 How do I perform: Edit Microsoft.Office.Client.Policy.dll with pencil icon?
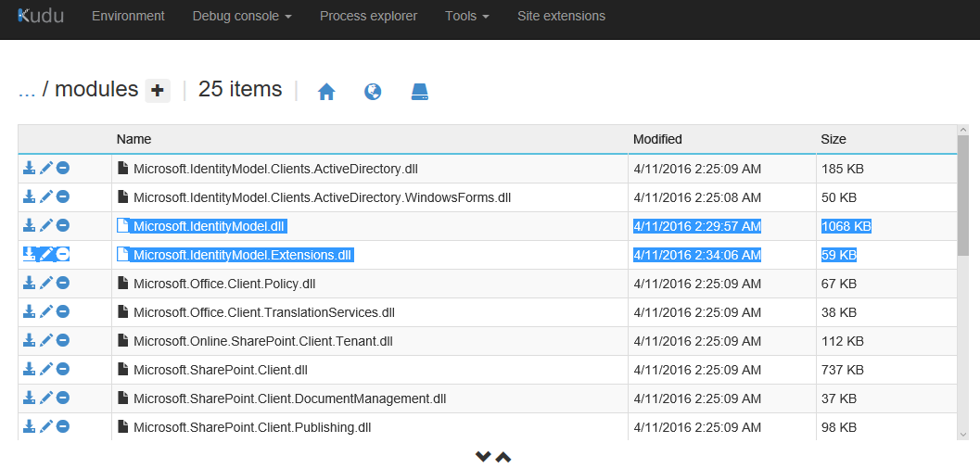coord(45,284)
